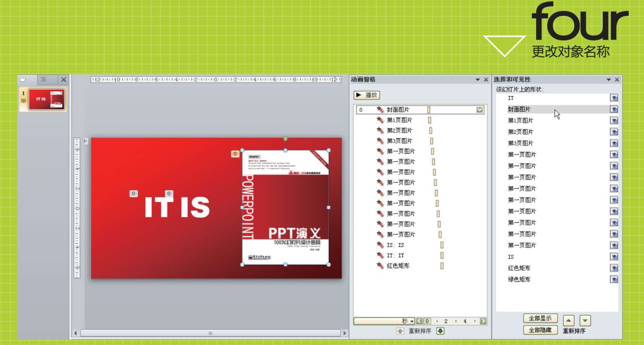The image size is (644, 345).
Task: Click the 全部隐藏 button
Action: pyautogui.click(x=540, y=330)
